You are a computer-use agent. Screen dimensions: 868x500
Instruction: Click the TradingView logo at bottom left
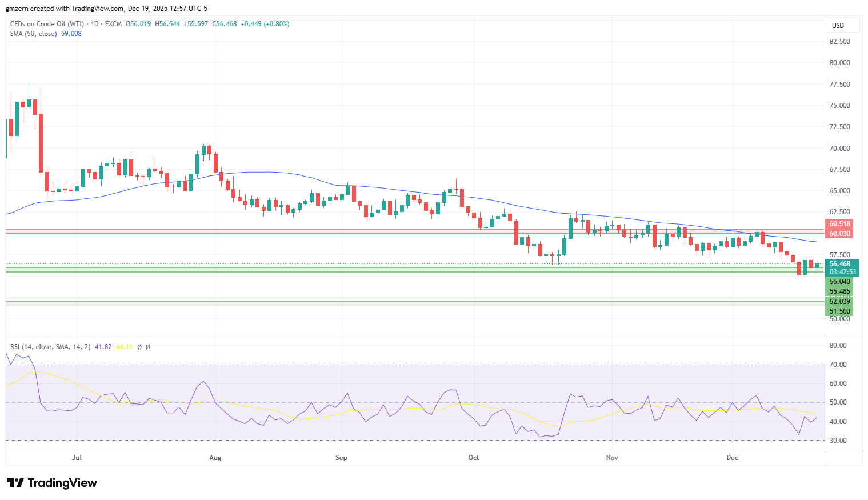pos(51,483)
